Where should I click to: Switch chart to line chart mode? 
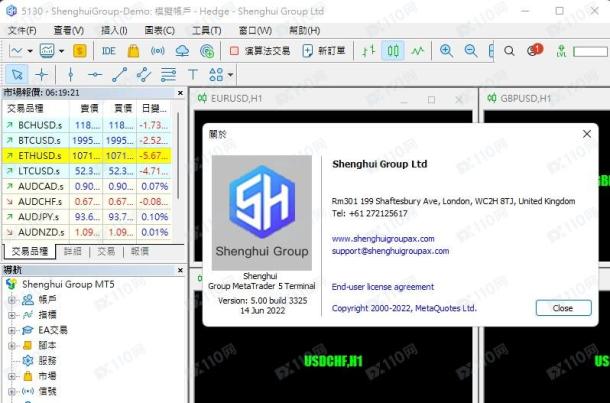point(418,51)
